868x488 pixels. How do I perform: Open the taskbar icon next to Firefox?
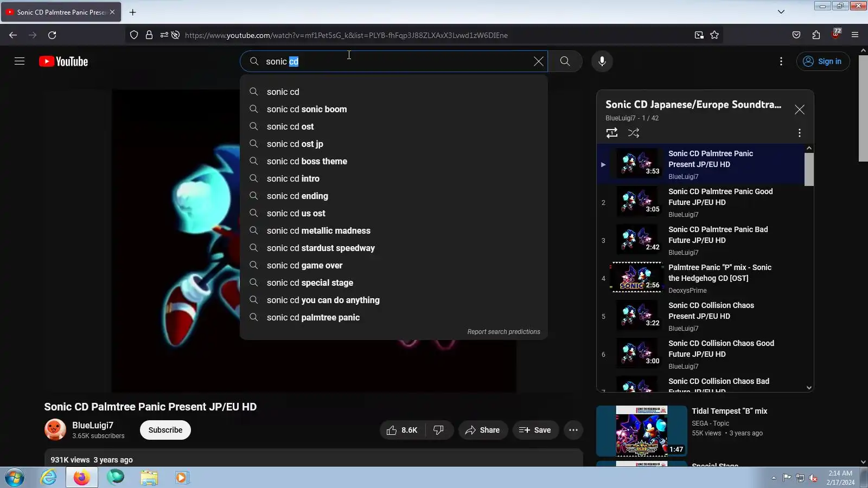pos(116,478)
